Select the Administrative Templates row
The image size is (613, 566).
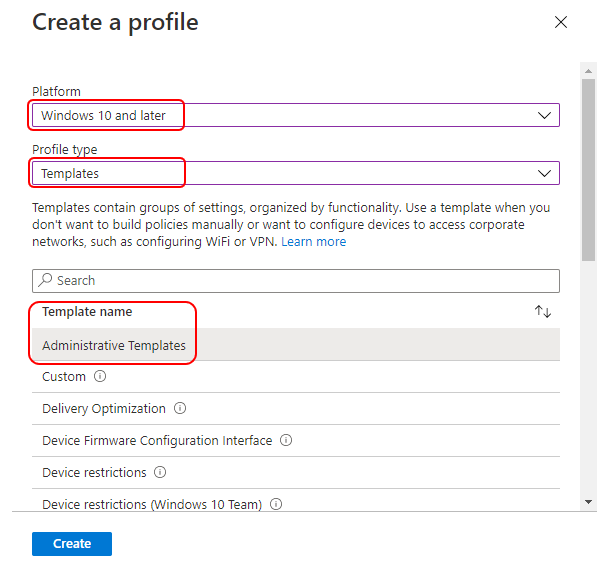pyautogui.click(x=296, y=344)
